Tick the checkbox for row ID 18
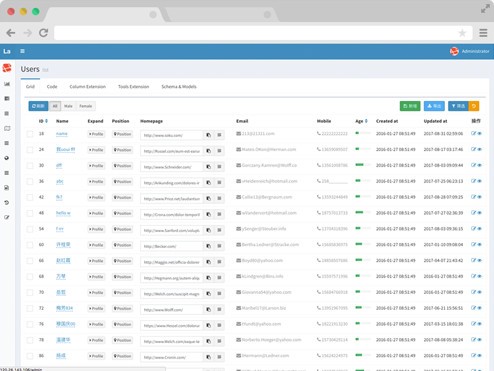The height and width of the screenshot is (371, 494). (x=30, y=134)
